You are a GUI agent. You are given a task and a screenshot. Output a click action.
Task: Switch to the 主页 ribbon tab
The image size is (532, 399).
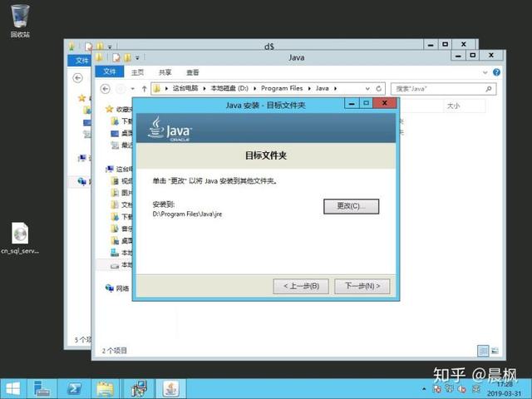point(137,72)
